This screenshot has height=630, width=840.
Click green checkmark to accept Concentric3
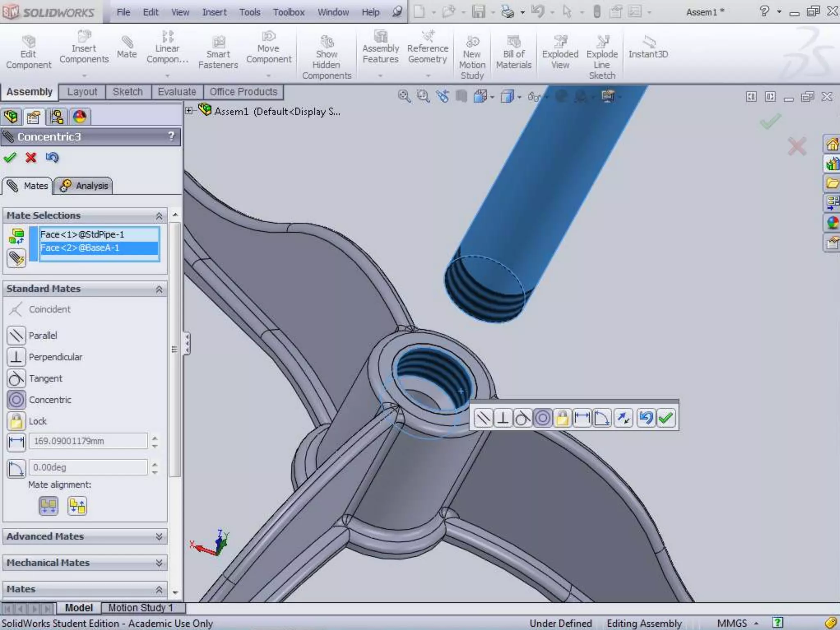coord(10,157)
